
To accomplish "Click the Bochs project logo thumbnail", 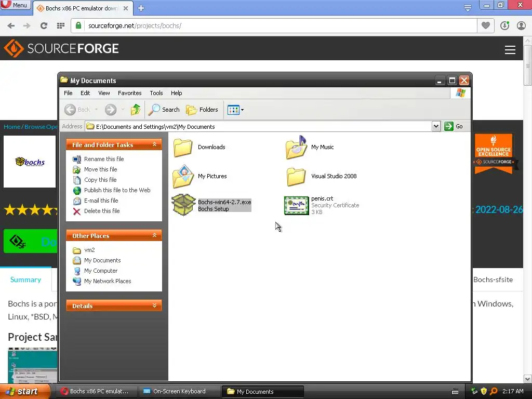I will 30,162.
